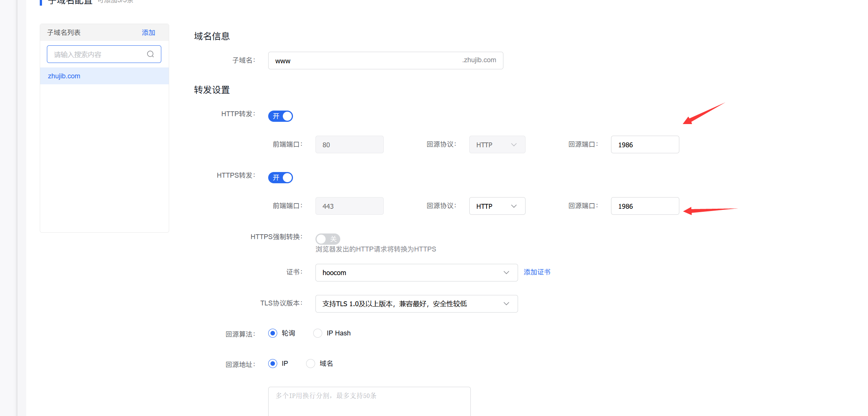Click the 前端端口 443 field
The width and height of the screenshot is (868, 416).
click(x=350, y=206)
